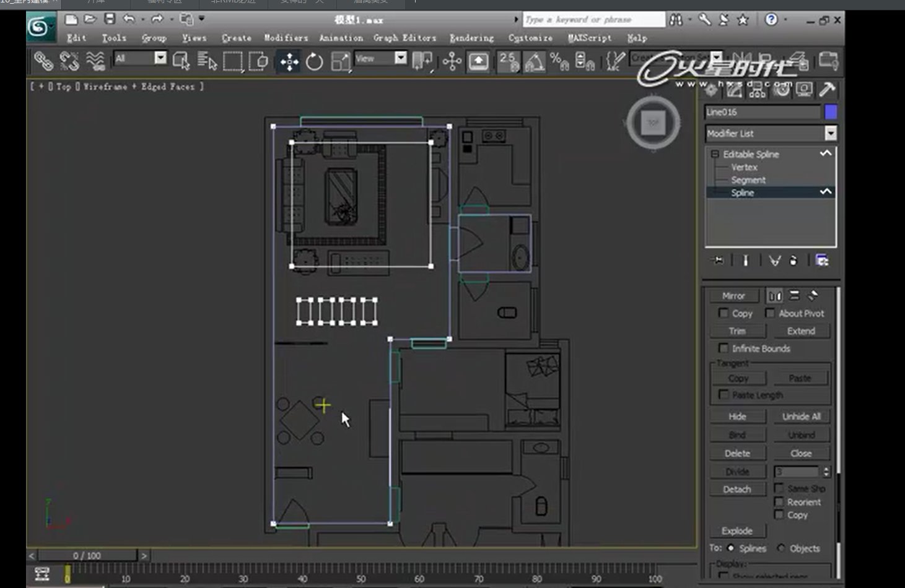Screen dimensions: 905x588
Task: Click the Open File icon
Action: pyautogui.click(x=90, y=19)
